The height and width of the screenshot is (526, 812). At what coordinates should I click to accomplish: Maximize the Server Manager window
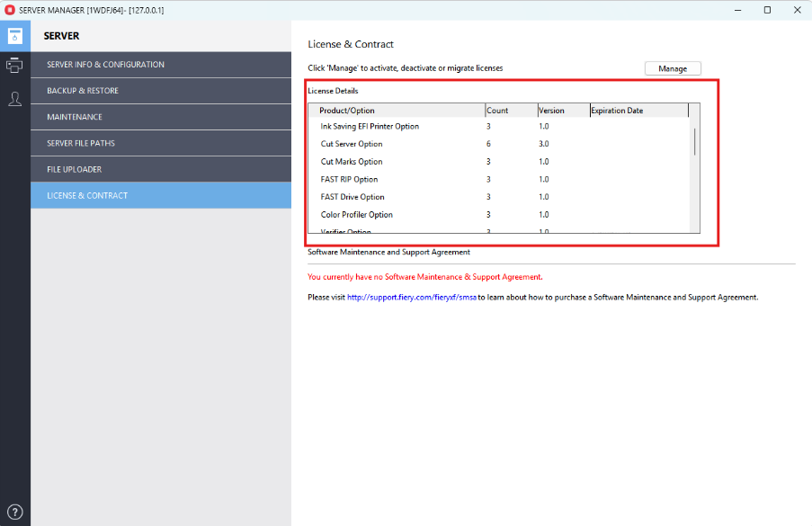point(767,10)
